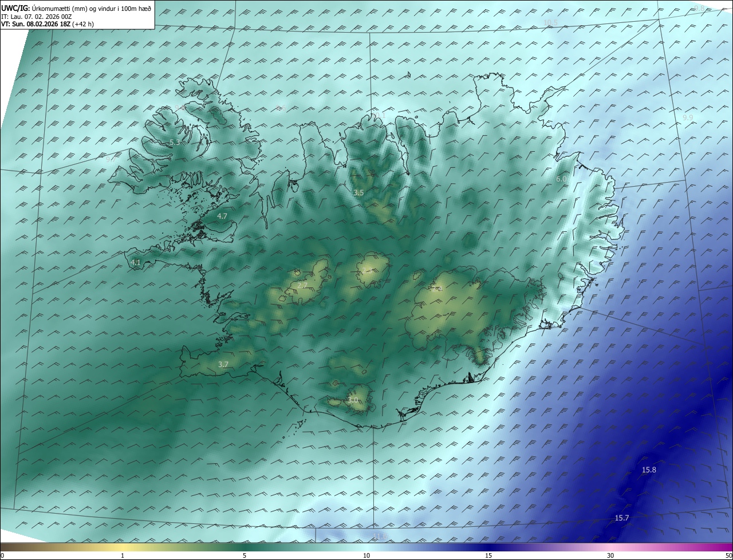733x560 pixels.
Task: Click the 50 tick label on the color scale
Action: [728, 555]
